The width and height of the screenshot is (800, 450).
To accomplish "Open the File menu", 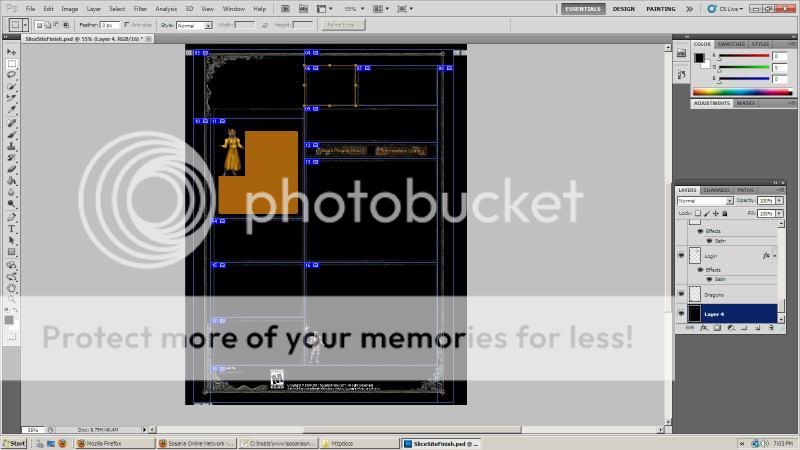I will (x=31, y=9).
